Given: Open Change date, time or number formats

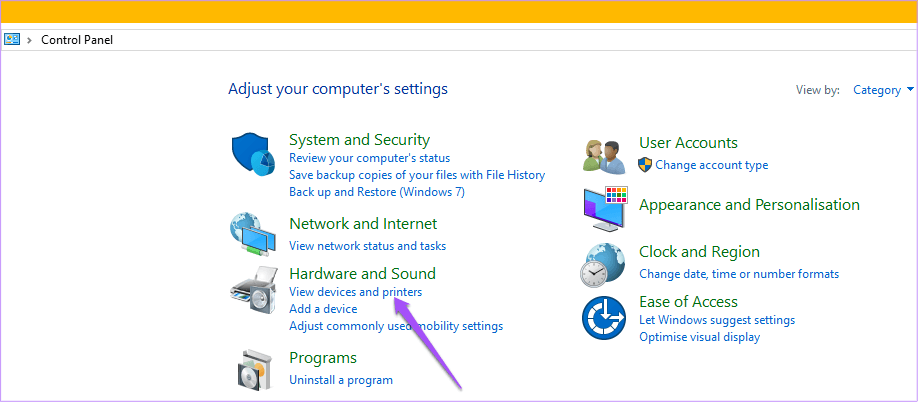Looking at the screenshot, I should coord(739,274).
